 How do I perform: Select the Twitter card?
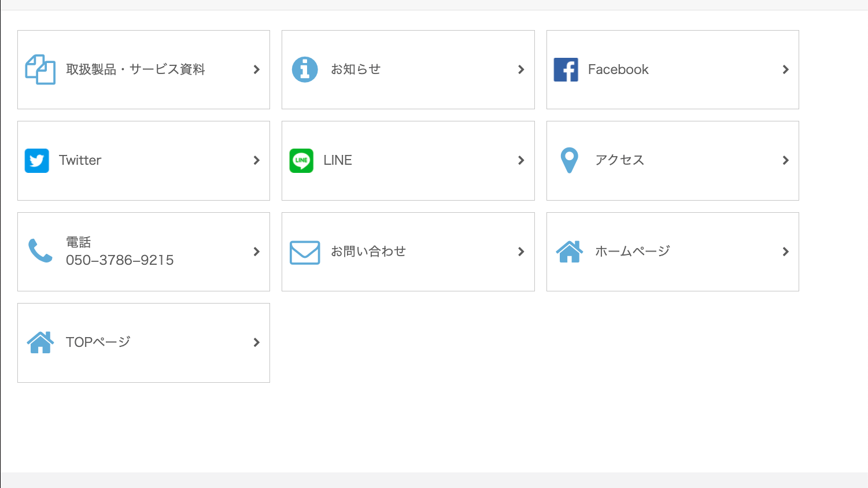pos(143,160)
